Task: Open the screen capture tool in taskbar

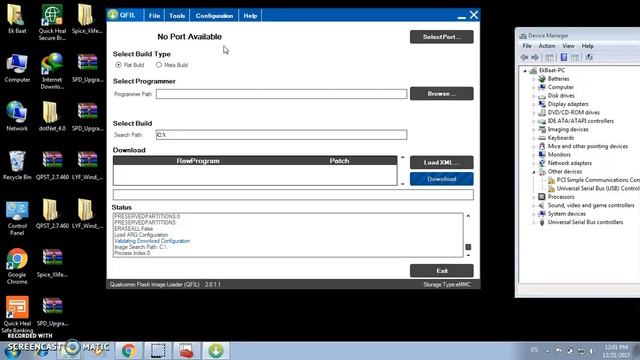Action: pos(158,350)
